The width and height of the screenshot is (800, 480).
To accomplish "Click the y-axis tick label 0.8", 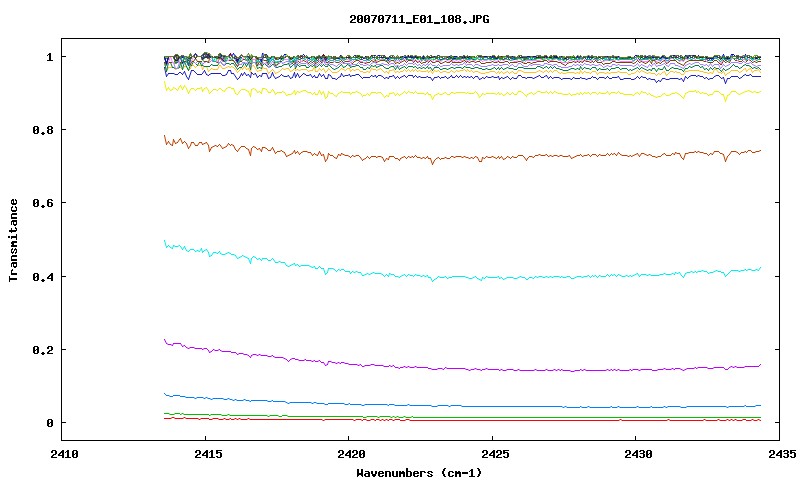I will (x=43, y=130).
